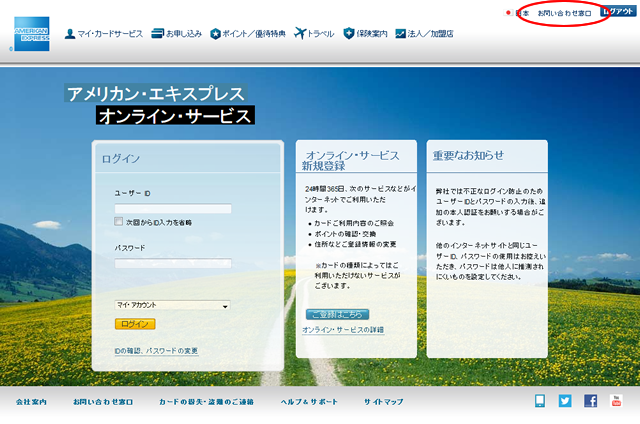This screenshot has height=424, width=640.
Task: Focus the パスワード input field
Action: point(173,263)
